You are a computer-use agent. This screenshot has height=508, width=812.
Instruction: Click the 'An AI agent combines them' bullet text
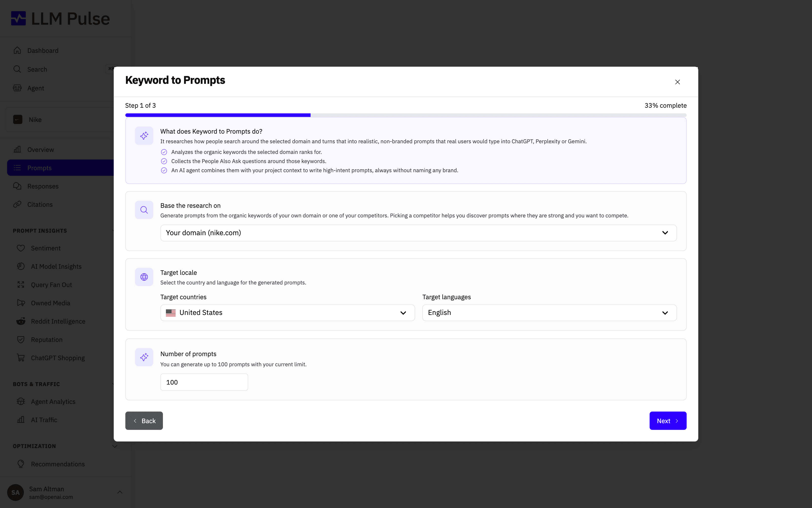click(x=315, y=170)
